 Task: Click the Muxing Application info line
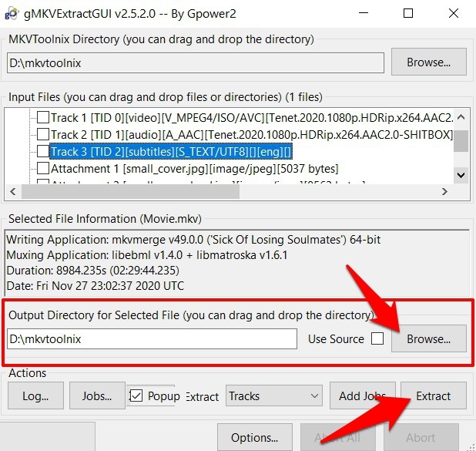[147, 255]
